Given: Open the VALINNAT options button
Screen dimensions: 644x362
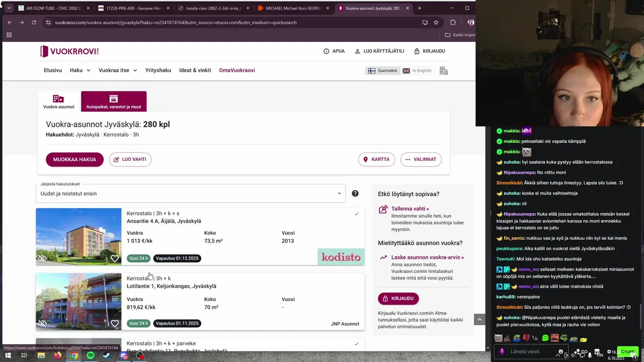Looking at the screenshot, I should pyautogui.click(x=421, y=159).
